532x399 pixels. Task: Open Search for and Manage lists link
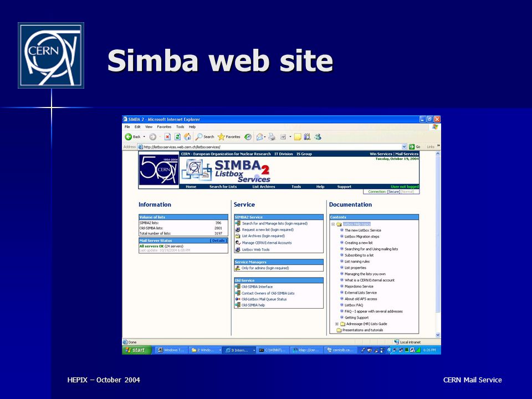[x=274, y=223]
